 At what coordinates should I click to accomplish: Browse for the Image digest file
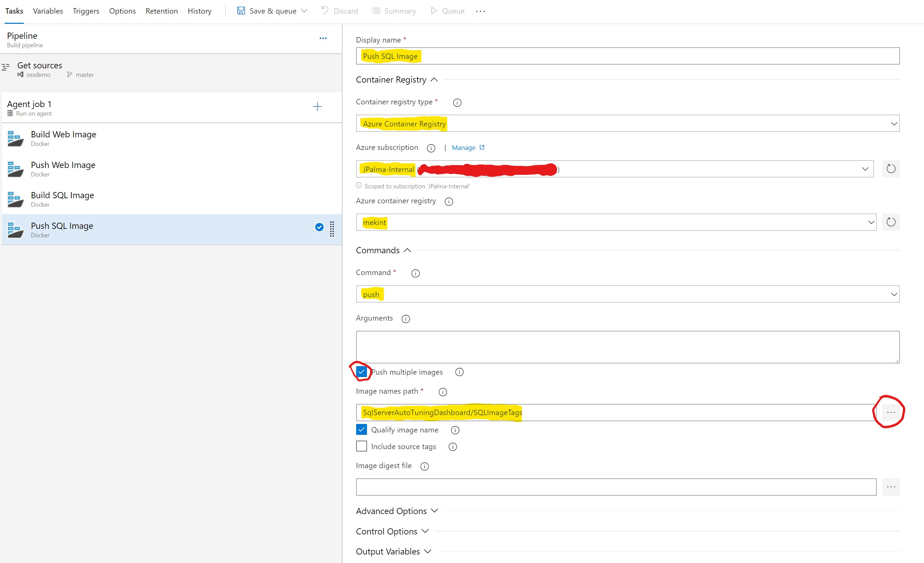[x=891, y=487]
